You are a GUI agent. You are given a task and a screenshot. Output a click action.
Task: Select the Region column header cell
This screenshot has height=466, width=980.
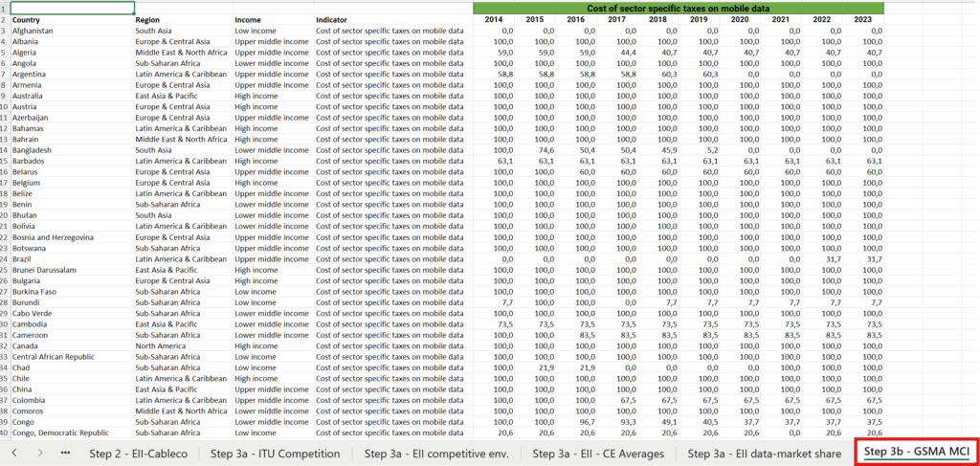click(x=184, y=20)
